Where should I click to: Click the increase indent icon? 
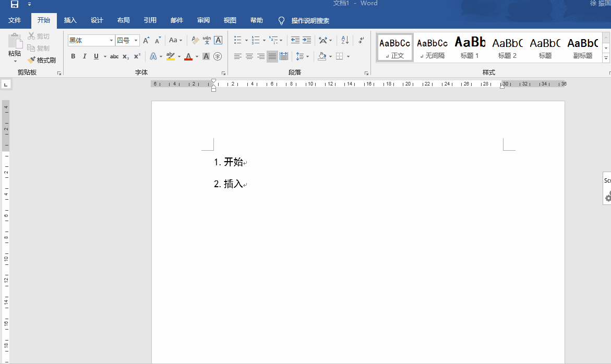pos(307,40)
